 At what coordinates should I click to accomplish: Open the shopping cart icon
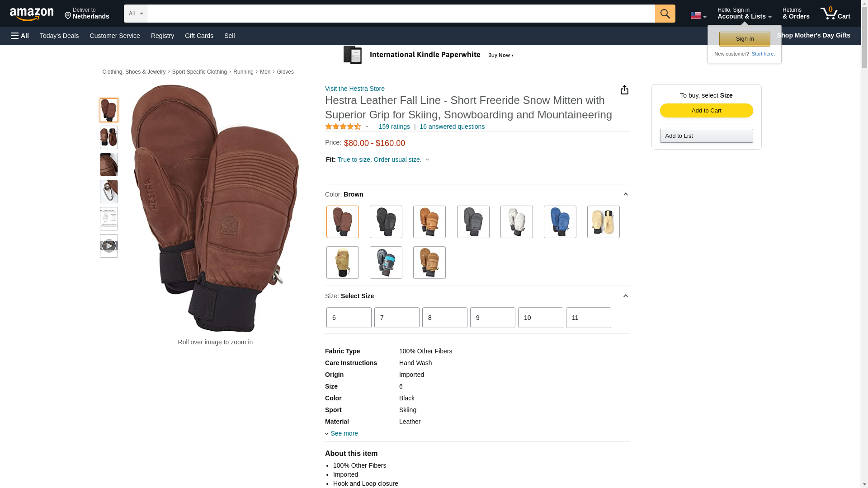click(x=835, y=13)
